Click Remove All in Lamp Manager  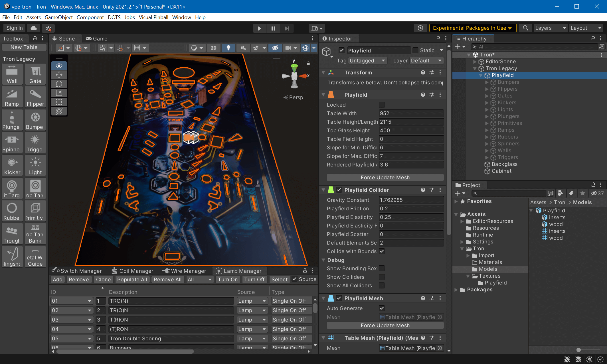point(167,280)
